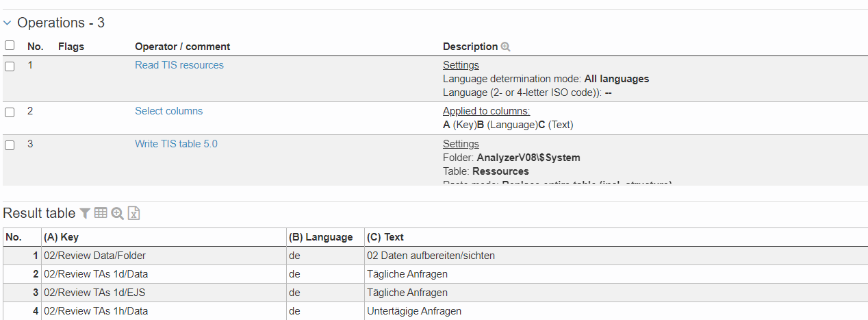Export Result table with the Excel icon
Screen dimensions: 868x320
point(134,213)
